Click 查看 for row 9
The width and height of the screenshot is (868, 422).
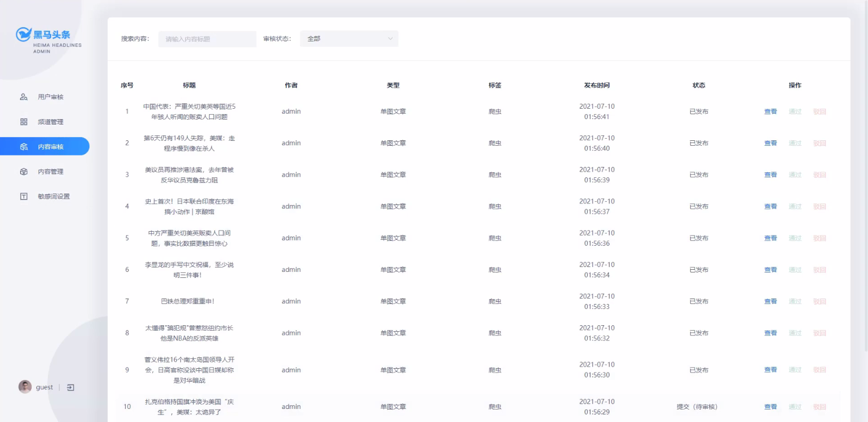(x=771, y=370)
